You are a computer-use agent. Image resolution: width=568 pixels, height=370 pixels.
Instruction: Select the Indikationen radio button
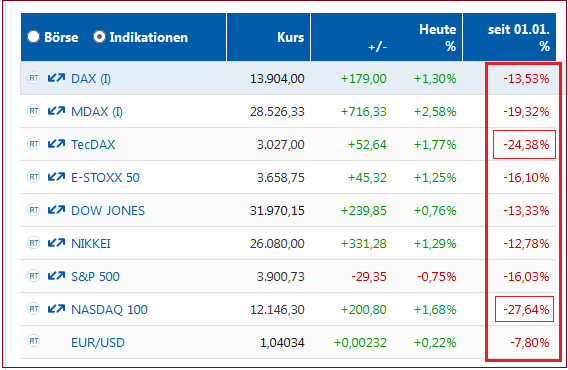click(x=99, y=37)
